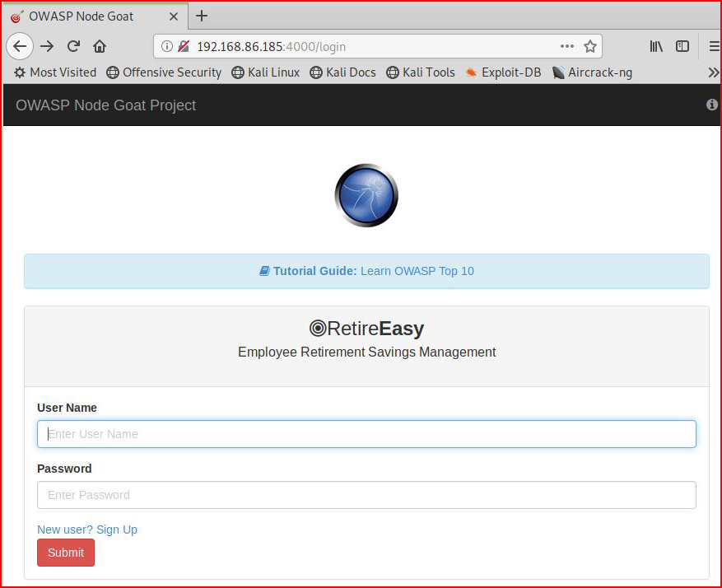Click the RetireEasy target logo icon
The height and width of the screenshot is (588, 722).
318,329
